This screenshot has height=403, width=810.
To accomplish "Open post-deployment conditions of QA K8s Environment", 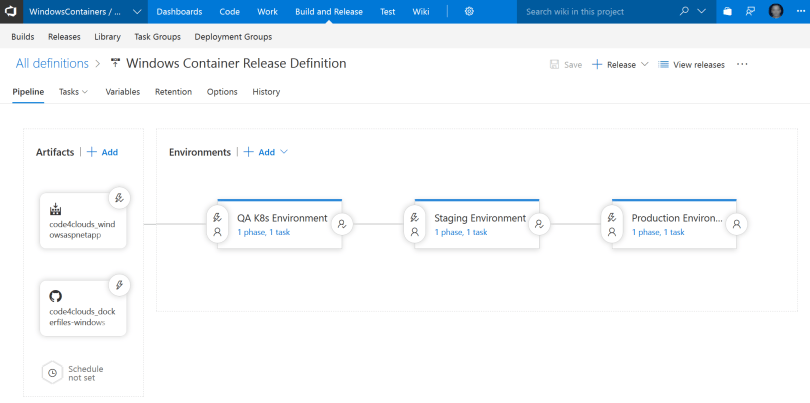I will (342, 224).
